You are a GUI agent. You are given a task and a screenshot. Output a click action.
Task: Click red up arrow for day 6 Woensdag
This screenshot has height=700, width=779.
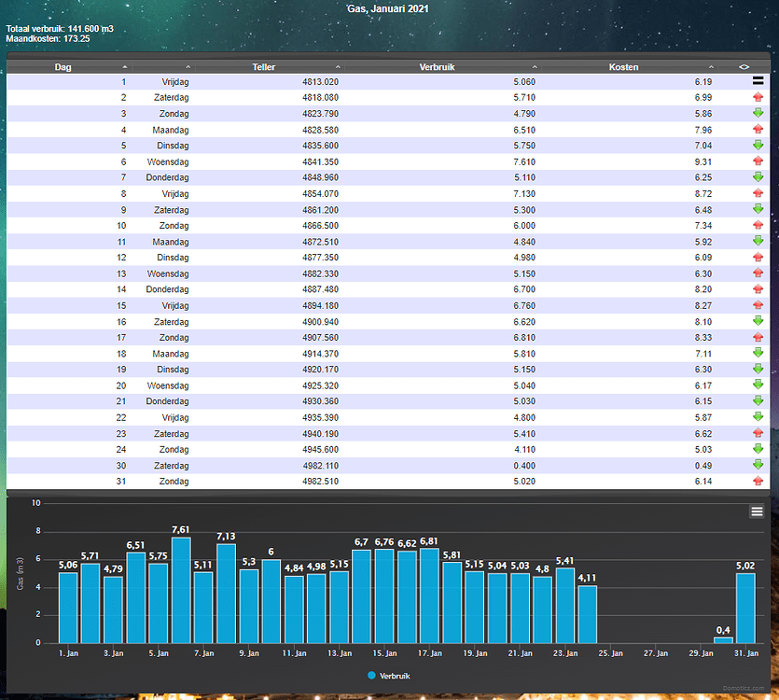(x=758, y=161)
